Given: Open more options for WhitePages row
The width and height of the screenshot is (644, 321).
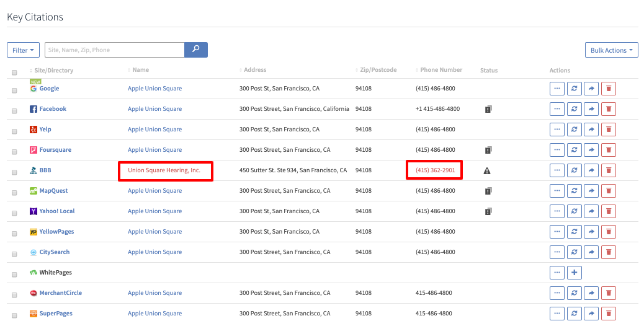Looking at the screenshot, I should 557,272.
